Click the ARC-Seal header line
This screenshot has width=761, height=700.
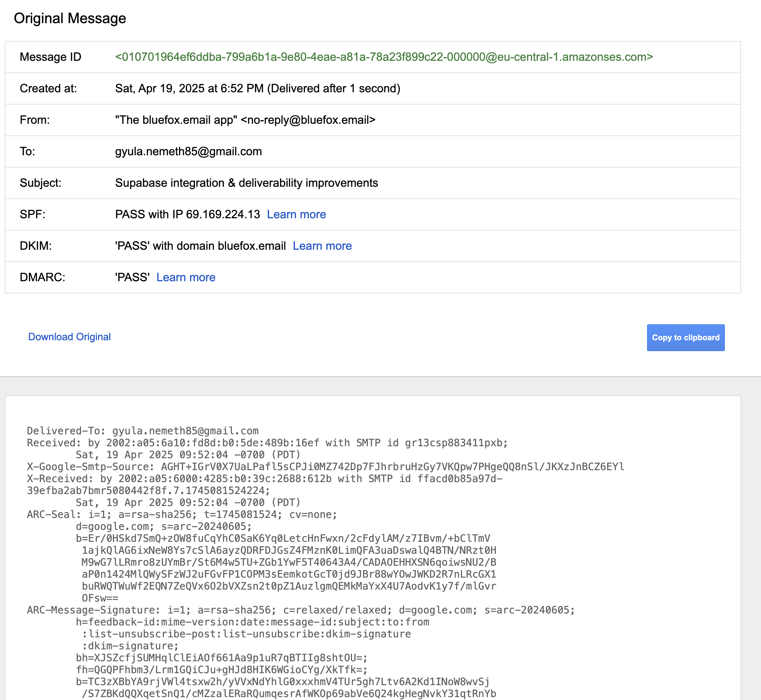(182, 514)
